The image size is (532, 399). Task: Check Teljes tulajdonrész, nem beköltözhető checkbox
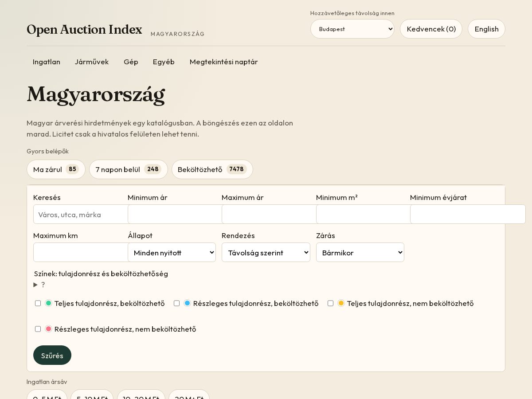click(x=331, y=303)
